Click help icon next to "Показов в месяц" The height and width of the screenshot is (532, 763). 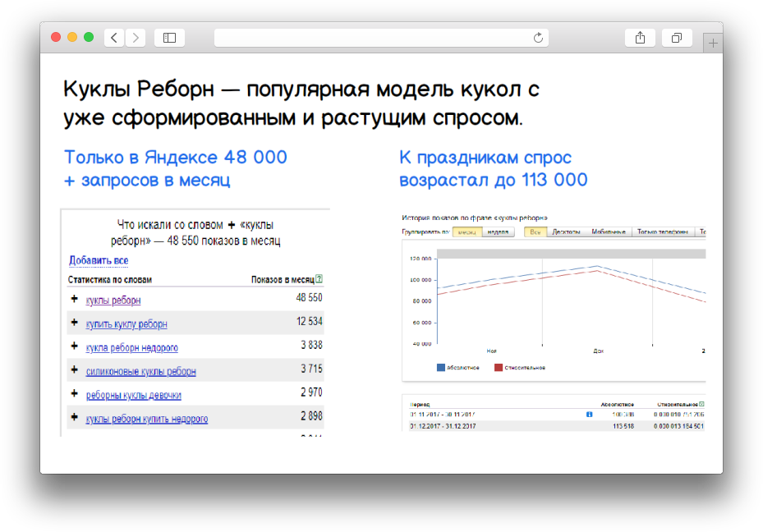click(x=319, y=278)
